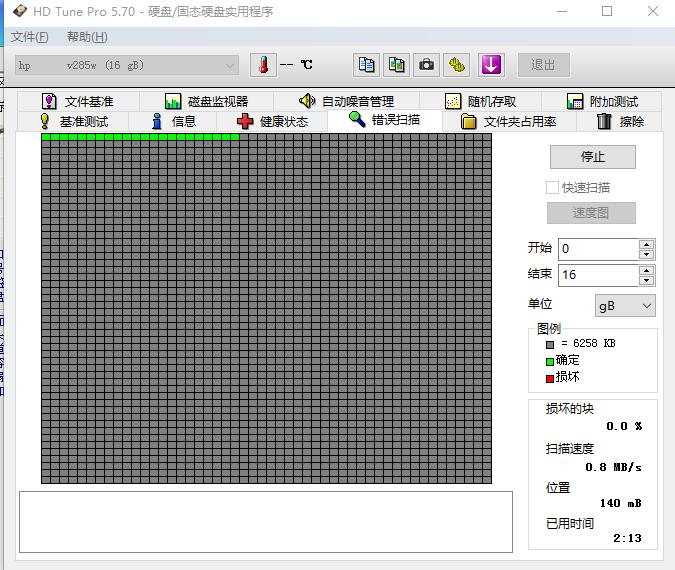Open the 文件基准 tab

click(78, 102)
